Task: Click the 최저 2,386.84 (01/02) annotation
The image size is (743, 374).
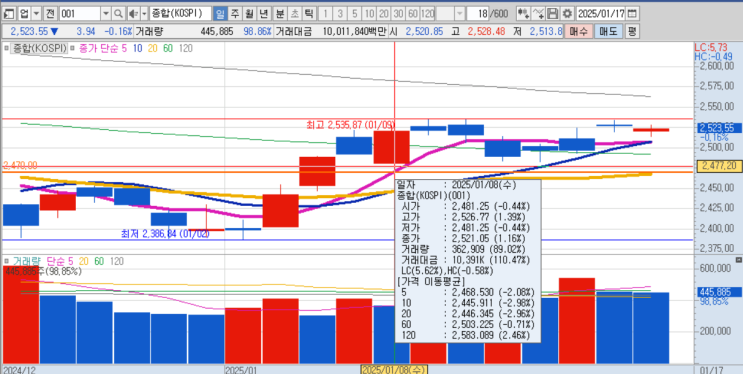Action: point(165,234)
